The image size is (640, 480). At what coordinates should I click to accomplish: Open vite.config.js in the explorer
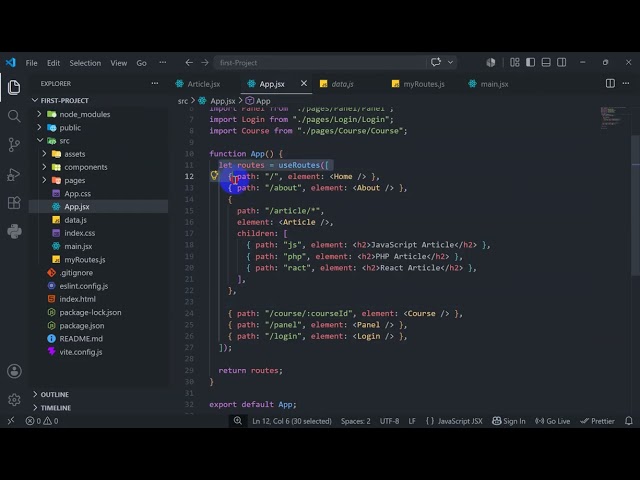coord(99,352)
